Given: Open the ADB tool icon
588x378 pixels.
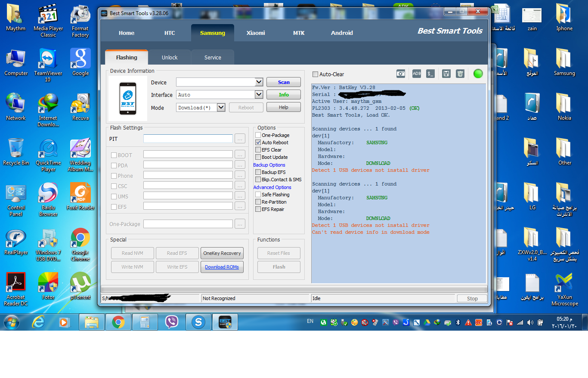Looking at the screenshot, I should tap(417, 74).
